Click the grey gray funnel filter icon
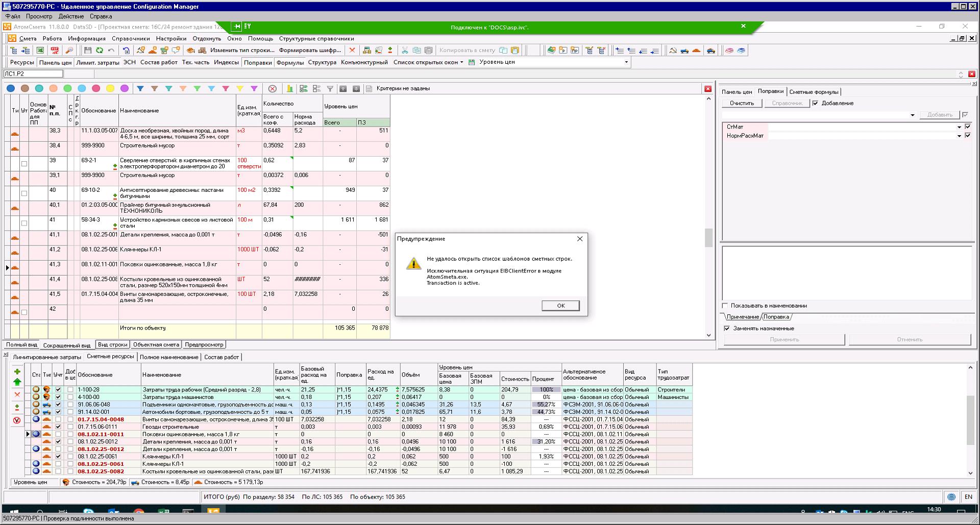This screenshot has height=525, width=980. 330,88
